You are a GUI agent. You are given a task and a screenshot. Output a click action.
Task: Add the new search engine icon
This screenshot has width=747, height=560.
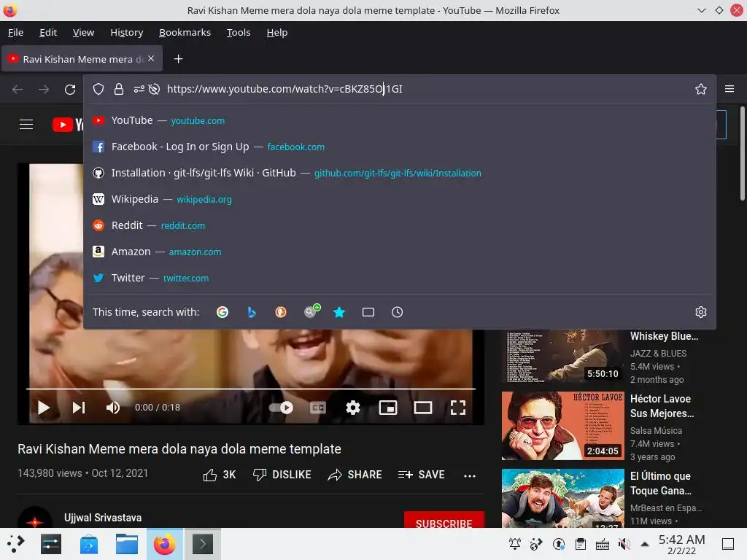(x=311, y=311)
